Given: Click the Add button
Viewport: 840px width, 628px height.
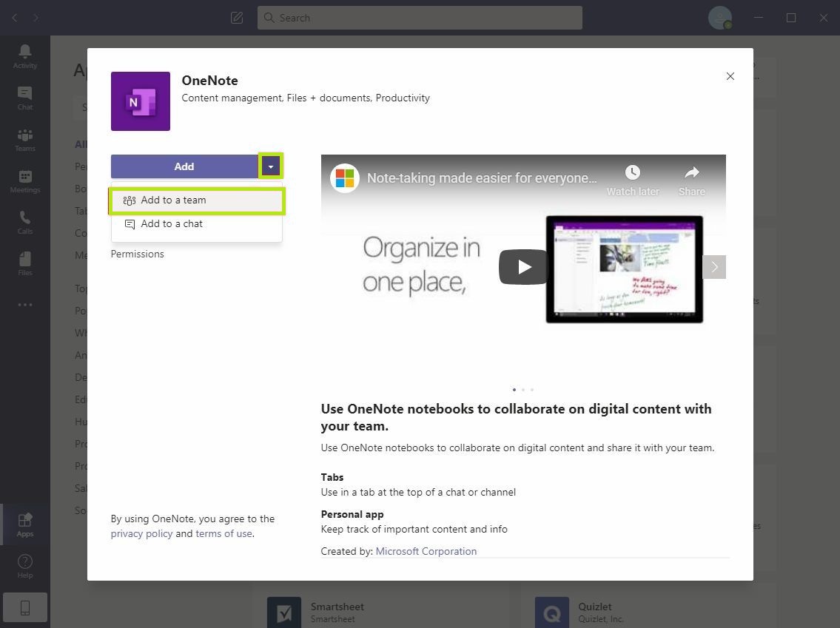Looking at the screenshot, I should [184, 166].
